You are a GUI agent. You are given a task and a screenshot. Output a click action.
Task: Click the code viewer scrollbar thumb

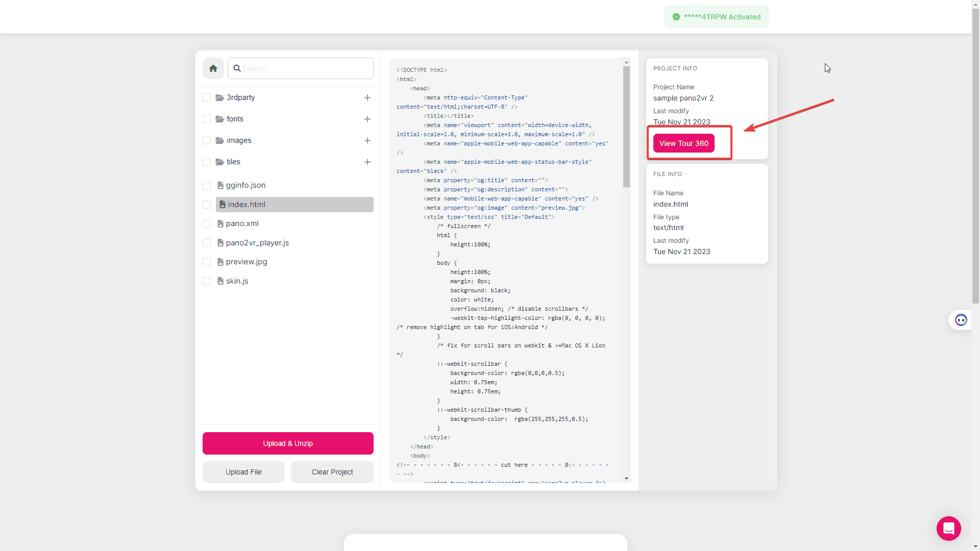[x=626, y=127]
